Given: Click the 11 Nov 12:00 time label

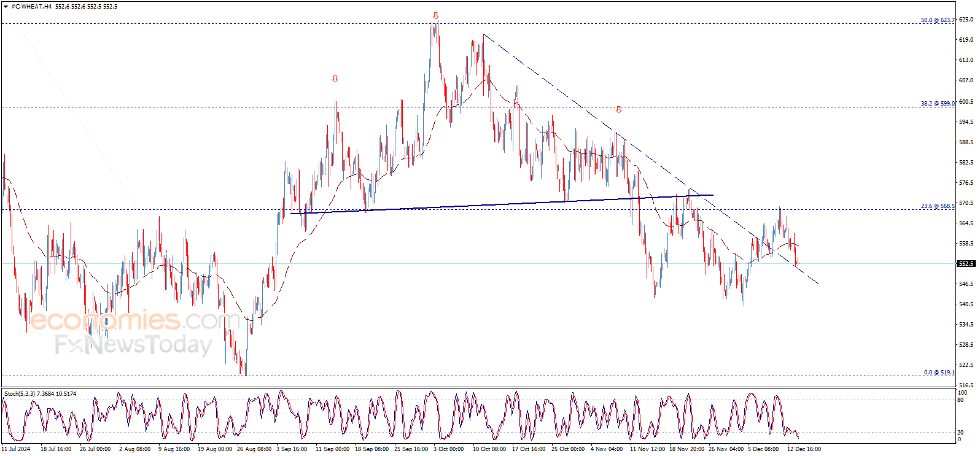Looking at the screenshot, I should coord(647,449).
